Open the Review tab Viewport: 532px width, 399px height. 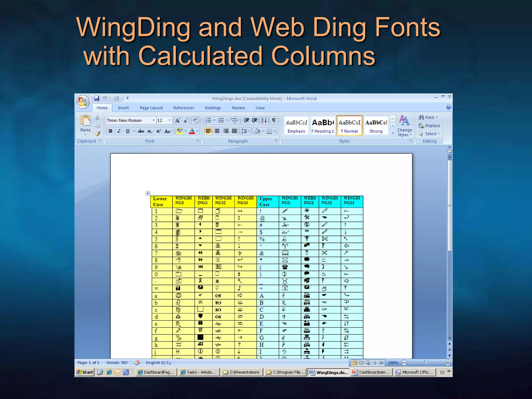pyautogui.click(x=238, y=108)
